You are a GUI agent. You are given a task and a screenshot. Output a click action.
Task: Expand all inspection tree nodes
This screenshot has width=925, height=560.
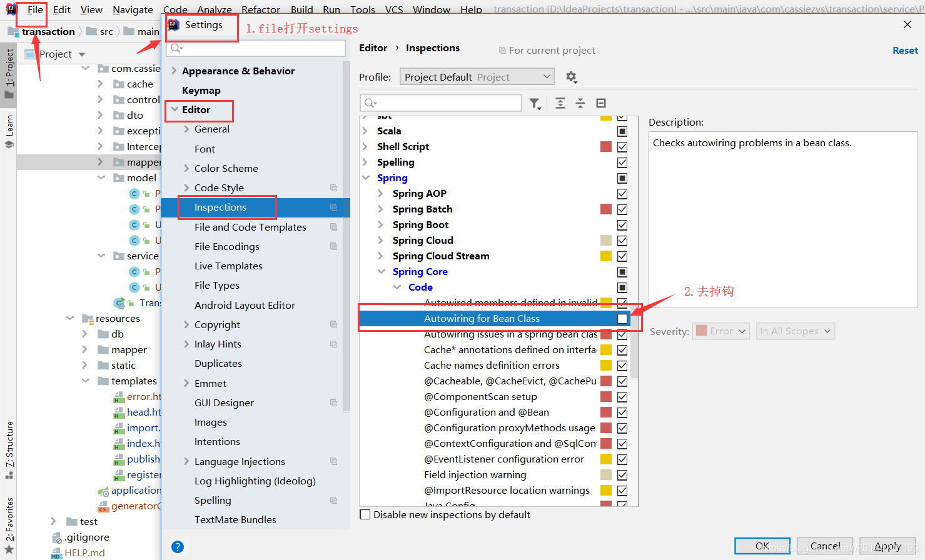(559, 102)
